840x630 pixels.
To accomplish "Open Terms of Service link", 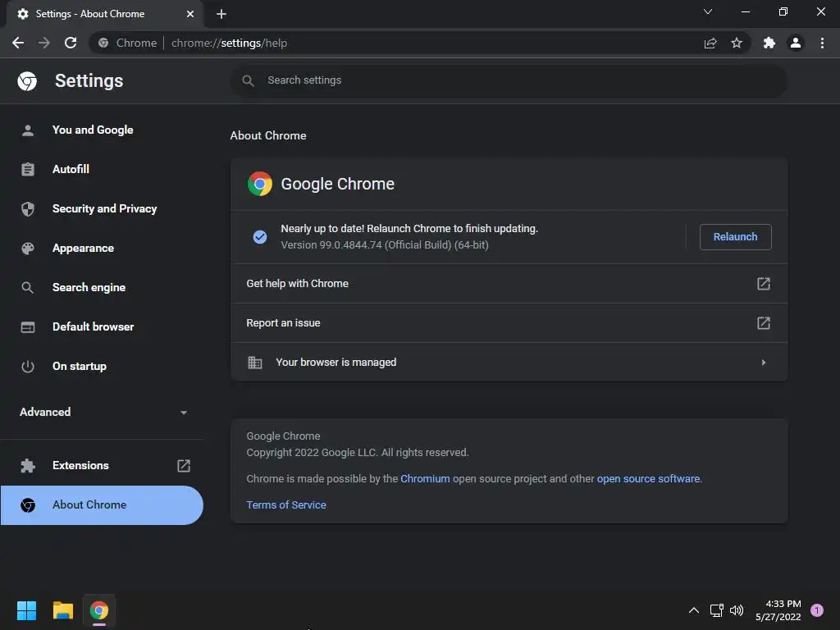I will tap(286, 505).
